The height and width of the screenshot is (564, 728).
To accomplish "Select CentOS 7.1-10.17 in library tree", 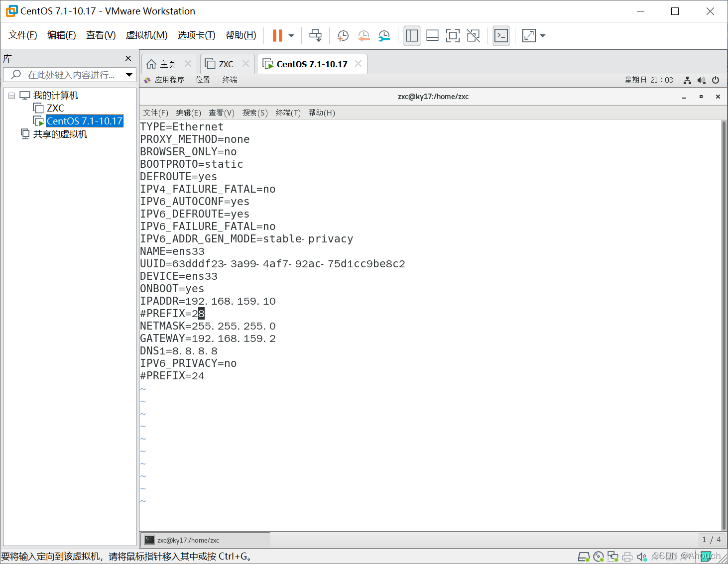I will click(x=84, y=121).
